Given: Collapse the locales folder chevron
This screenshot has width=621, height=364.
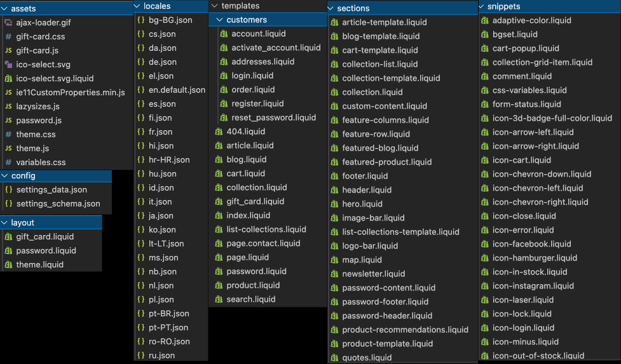Looking at the screenshot, I should [138, 6].
